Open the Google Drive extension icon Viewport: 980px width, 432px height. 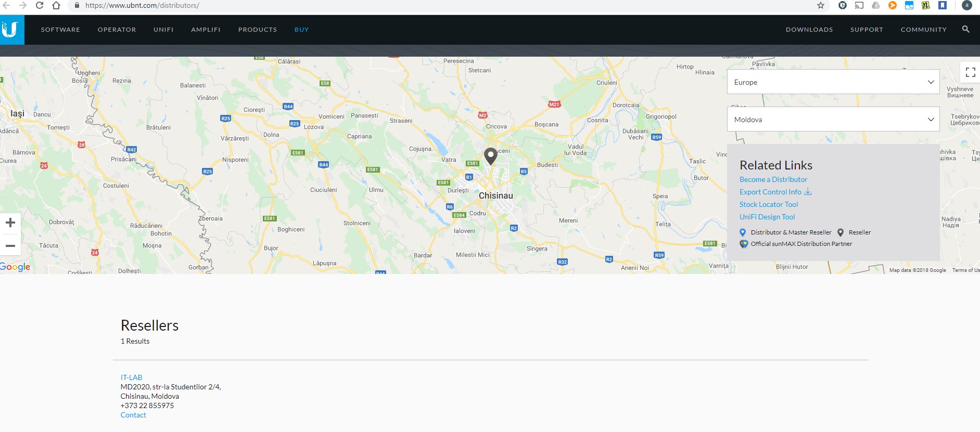click(x=876, y=6)
